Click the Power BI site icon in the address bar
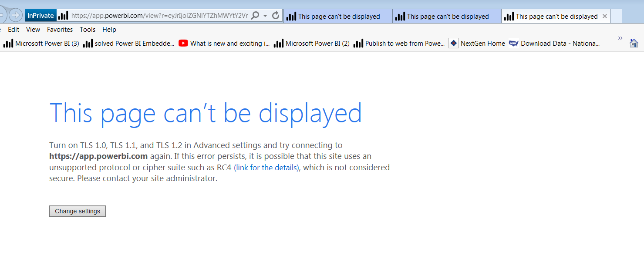The image size is (644, 276). [x=64, y=16]
